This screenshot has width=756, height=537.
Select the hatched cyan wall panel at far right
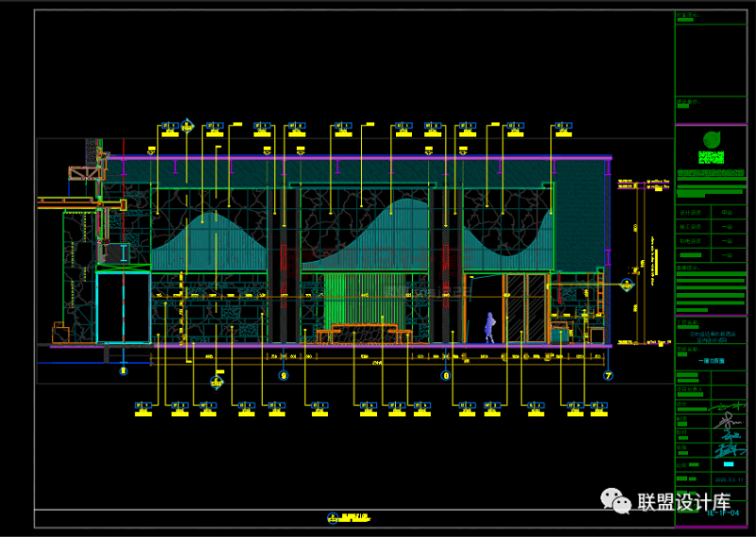point(578,222)
